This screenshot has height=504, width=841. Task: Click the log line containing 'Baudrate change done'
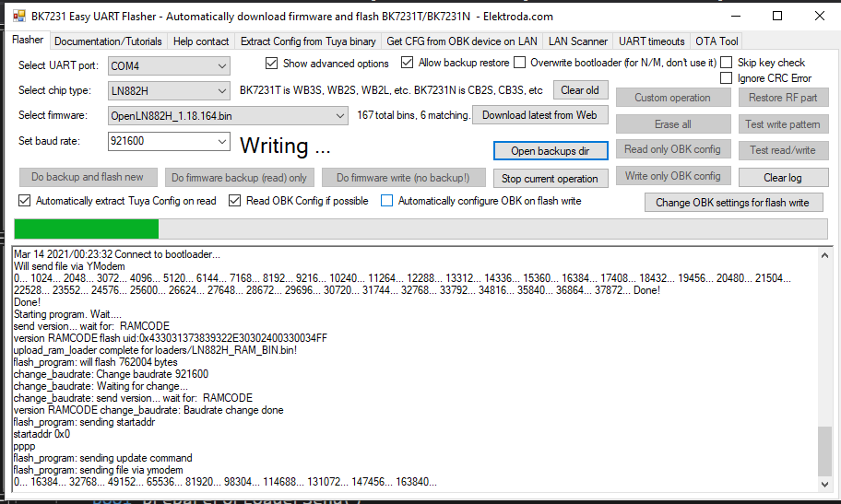(148, 410)
